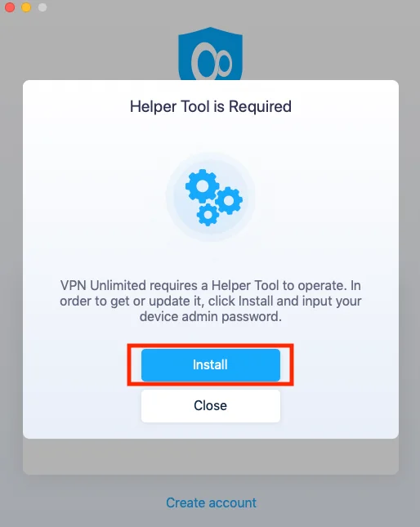
Task: Click the greyed-out zoom window button
Action: tap(42, 7)
